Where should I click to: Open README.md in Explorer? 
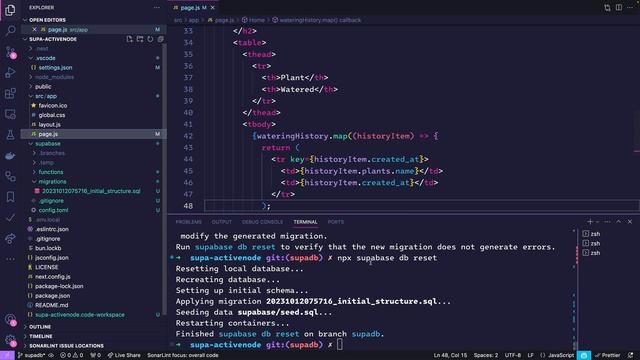coord(51,305)
